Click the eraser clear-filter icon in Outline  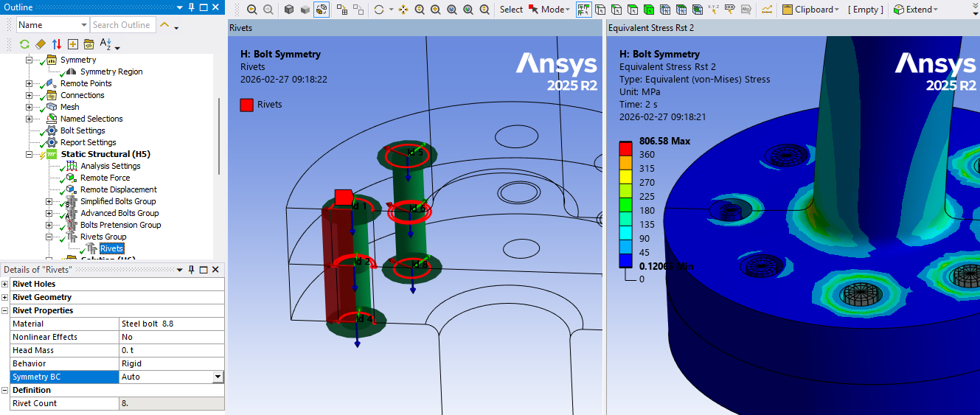pyautogui.click(x=41, y=44)
